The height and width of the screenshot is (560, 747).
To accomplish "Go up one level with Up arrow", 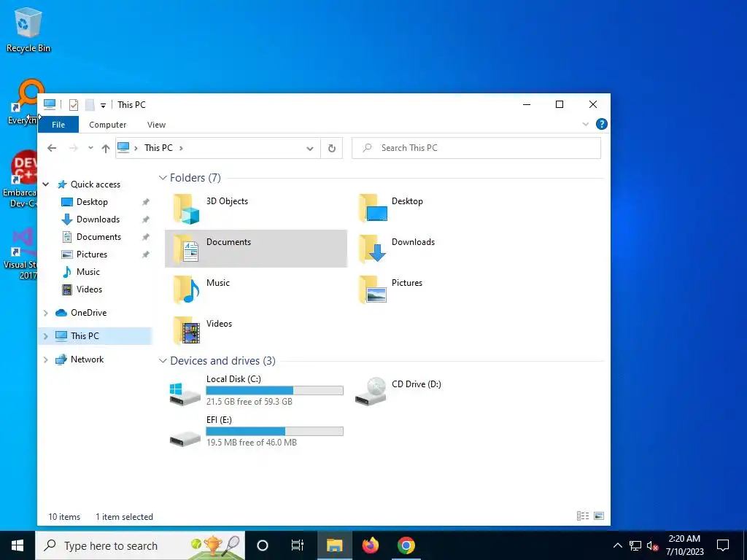I will click(106, 148).
